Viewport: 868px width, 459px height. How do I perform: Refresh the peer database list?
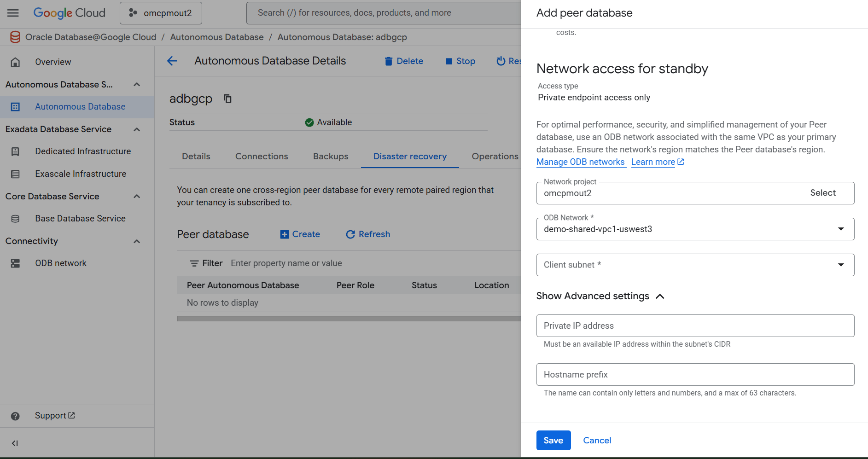tap(367, 234)
